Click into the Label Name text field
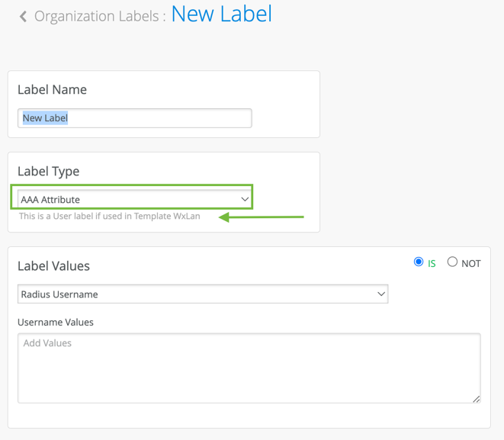 [134, 118]
